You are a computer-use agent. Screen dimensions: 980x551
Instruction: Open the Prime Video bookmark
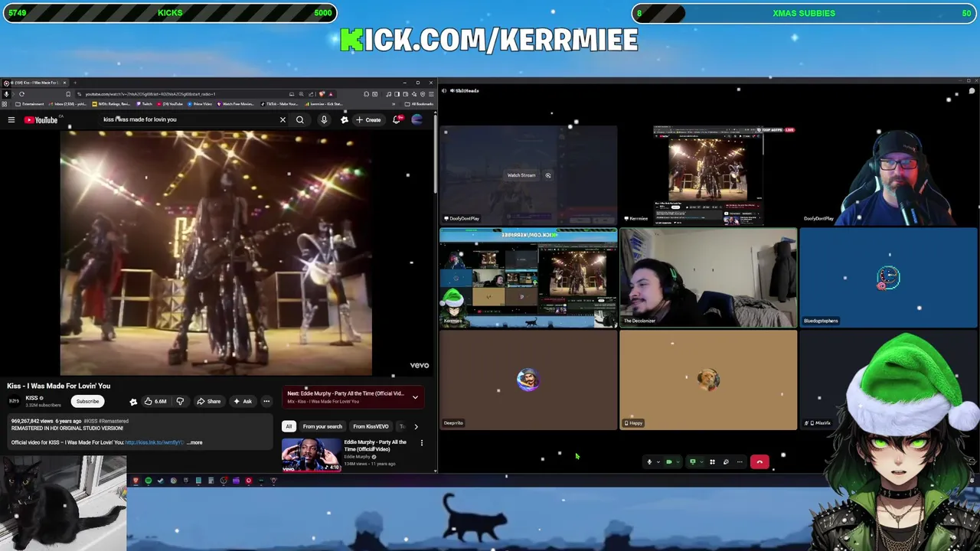[200, 104]
